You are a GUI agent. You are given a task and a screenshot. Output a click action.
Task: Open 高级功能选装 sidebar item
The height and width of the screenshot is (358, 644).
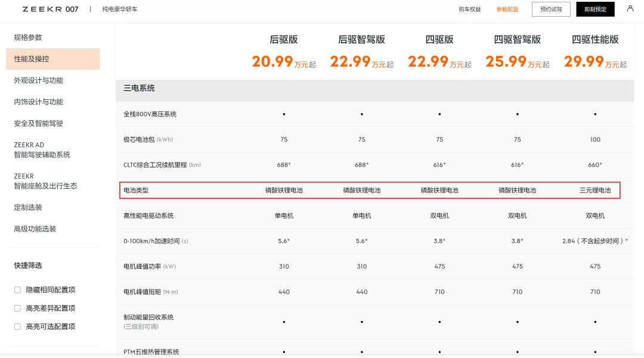tap(35, 229)
